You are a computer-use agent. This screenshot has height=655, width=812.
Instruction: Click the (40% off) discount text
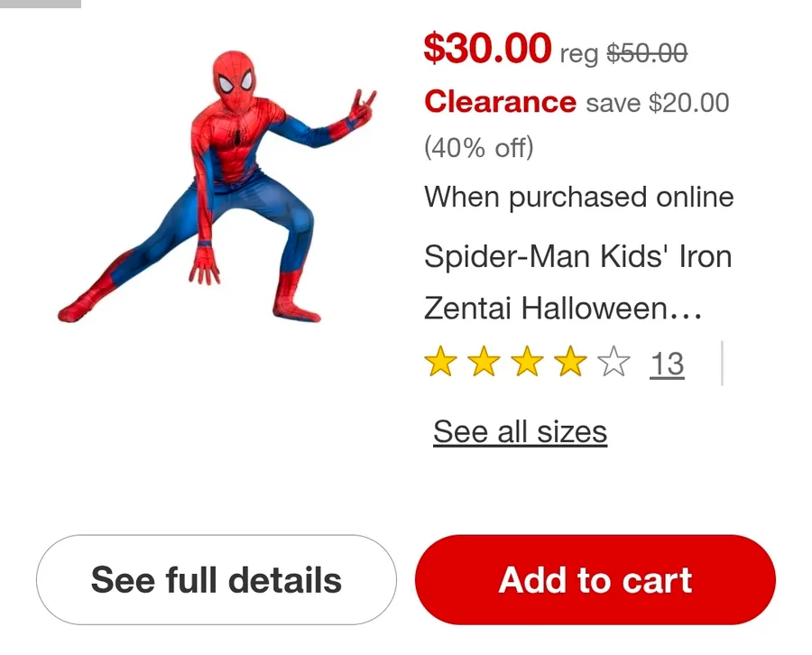(479, 147)
